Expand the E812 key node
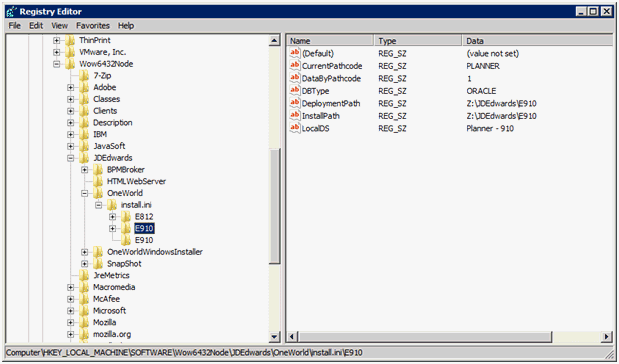 tap(113, 217)
